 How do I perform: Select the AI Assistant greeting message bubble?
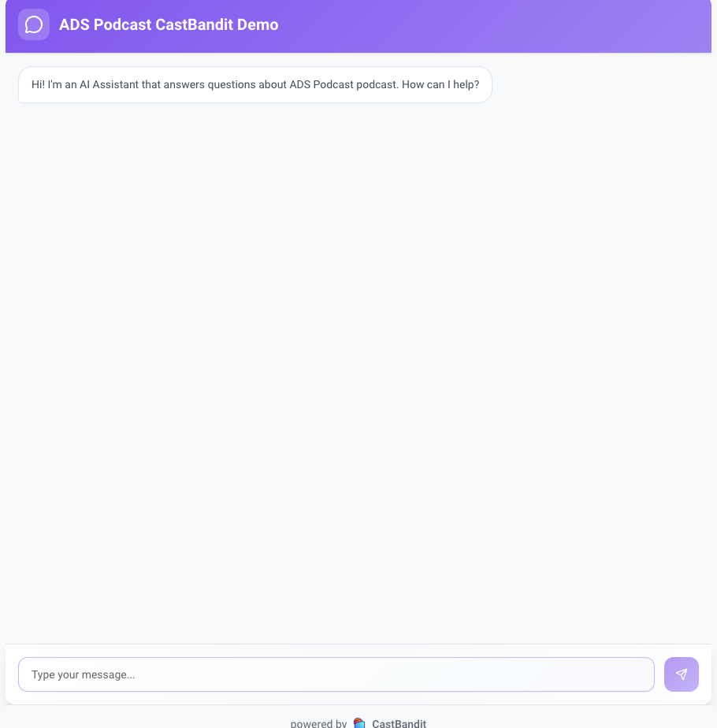[255, 84]
